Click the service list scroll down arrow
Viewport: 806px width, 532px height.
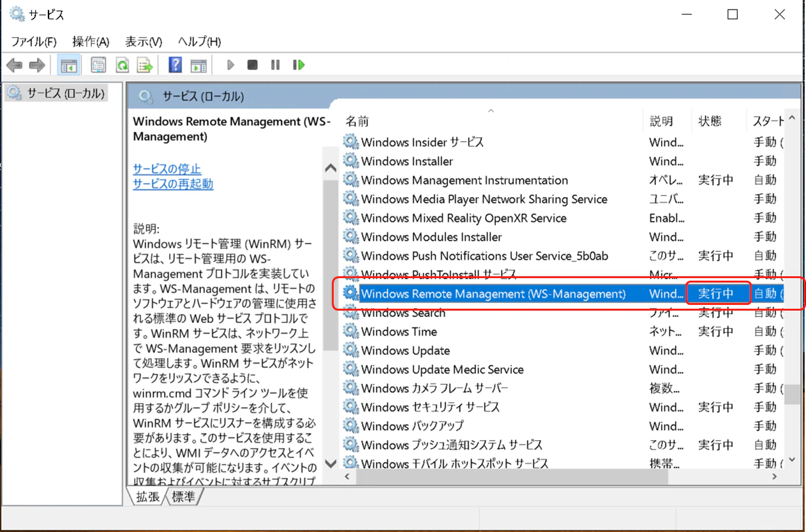click(792, 459)
